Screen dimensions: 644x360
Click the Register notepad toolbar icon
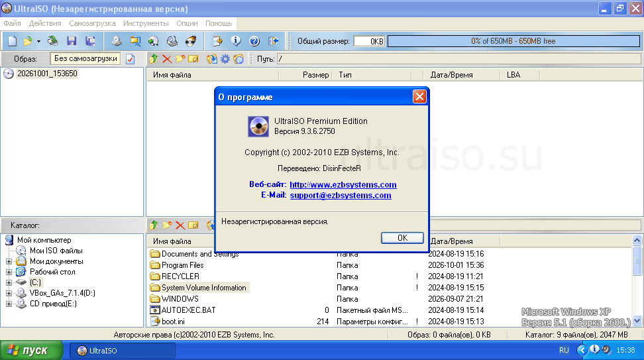coord(217,41)
